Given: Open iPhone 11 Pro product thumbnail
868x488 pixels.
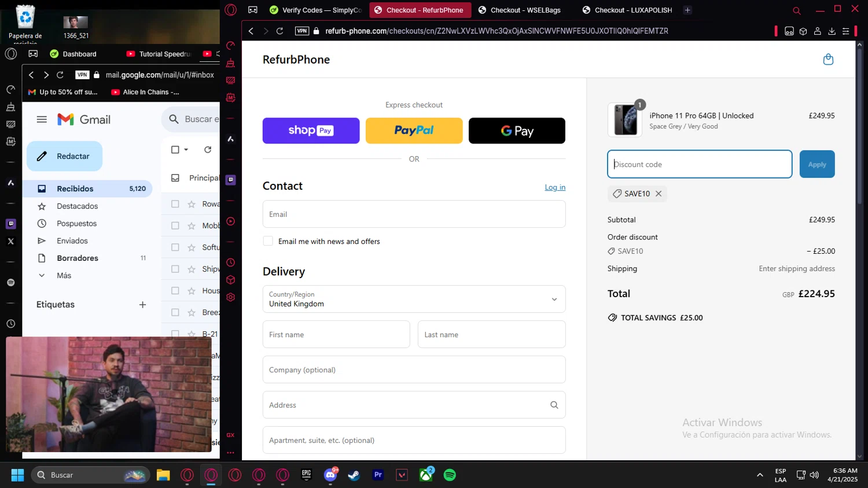Looking at the screenshot, I should (625, 120).
